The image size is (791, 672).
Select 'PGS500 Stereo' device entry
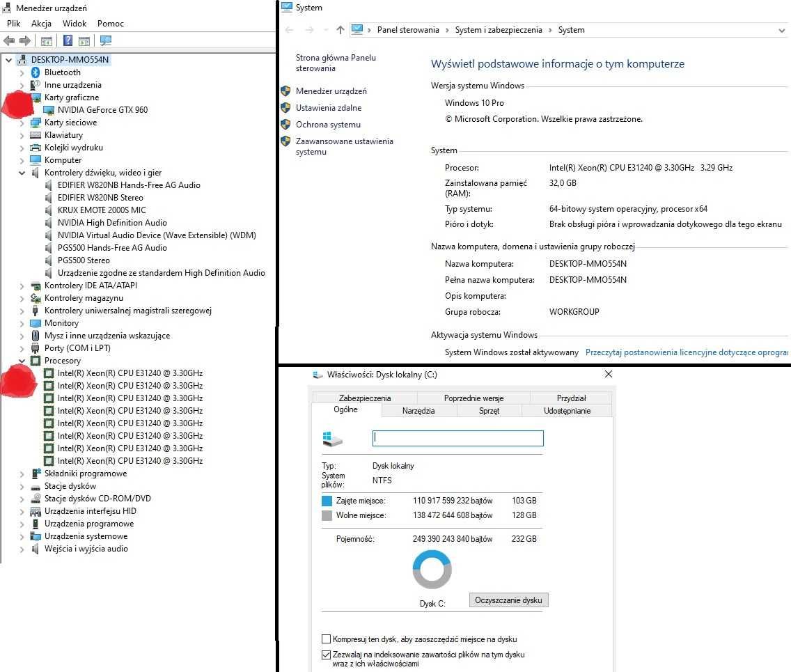(x=84, y=260)
